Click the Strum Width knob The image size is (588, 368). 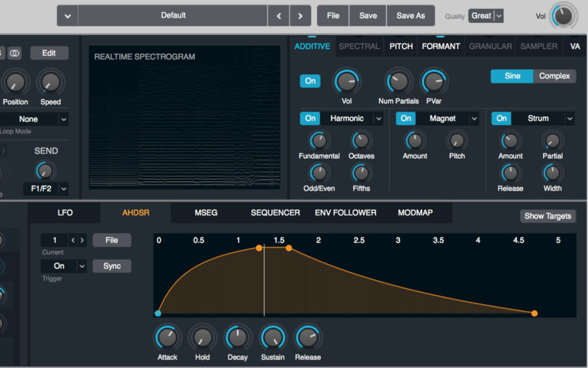552,173
